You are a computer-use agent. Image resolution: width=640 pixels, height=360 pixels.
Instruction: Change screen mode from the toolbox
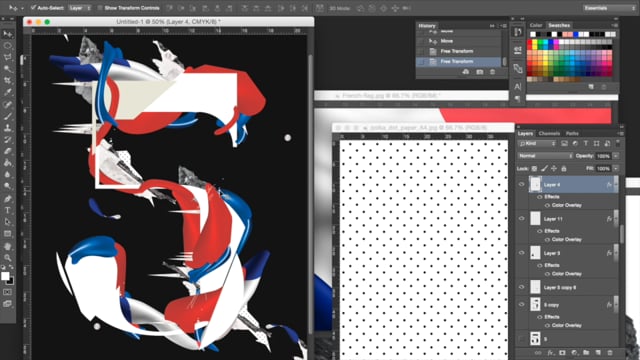click(x=7, y=304)
